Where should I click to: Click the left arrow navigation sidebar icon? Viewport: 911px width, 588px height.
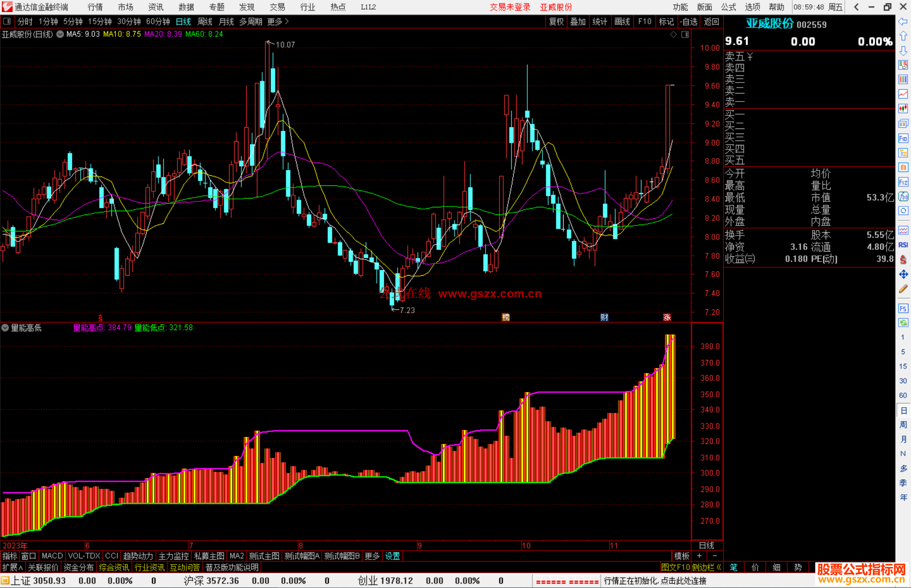pyautogui.click(x=903, y=21)
